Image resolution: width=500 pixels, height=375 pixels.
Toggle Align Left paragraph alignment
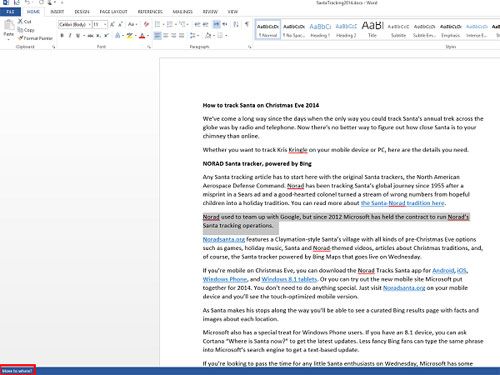click(x=158, y=35)
